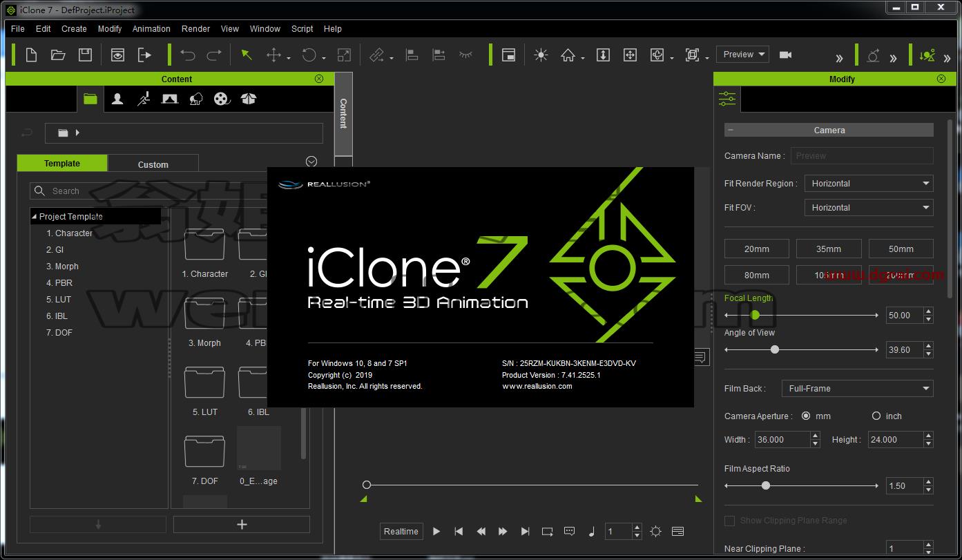
Task: Open the Set stage category icon
Action: click(170, 99)
